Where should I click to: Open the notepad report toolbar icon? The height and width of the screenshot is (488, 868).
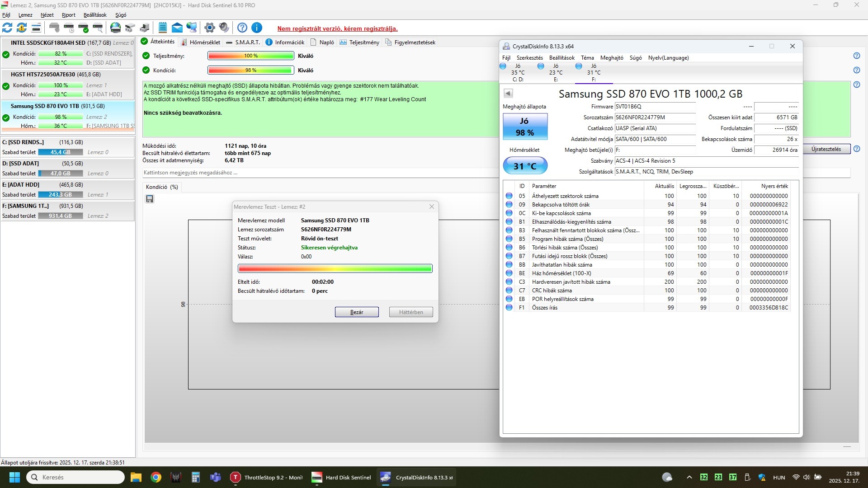pos(163,28)
